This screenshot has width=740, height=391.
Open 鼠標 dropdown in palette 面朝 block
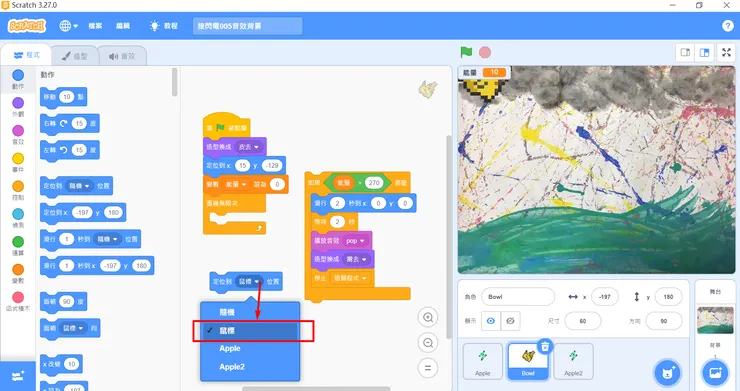click(73, 328)
